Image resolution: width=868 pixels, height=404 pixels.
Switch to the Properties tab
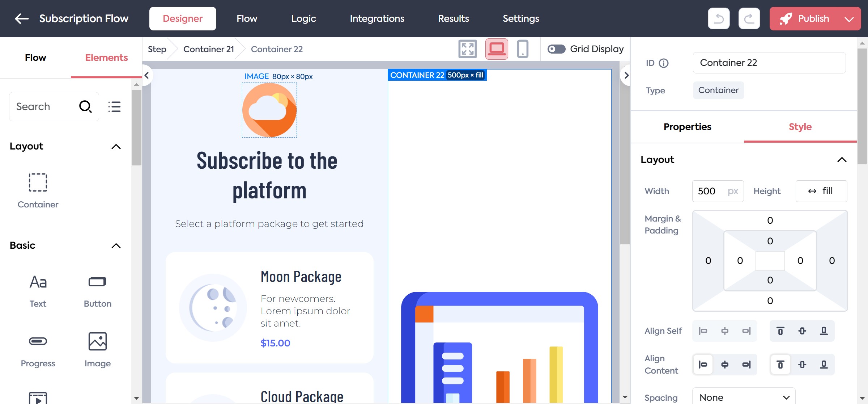coord(687,127)
